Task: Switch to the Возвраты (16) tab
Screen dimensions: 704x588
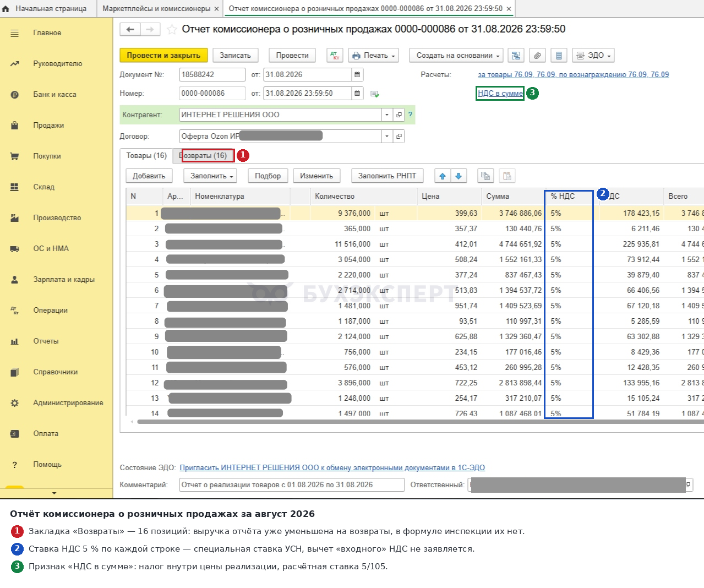Action: pos(203,156)
